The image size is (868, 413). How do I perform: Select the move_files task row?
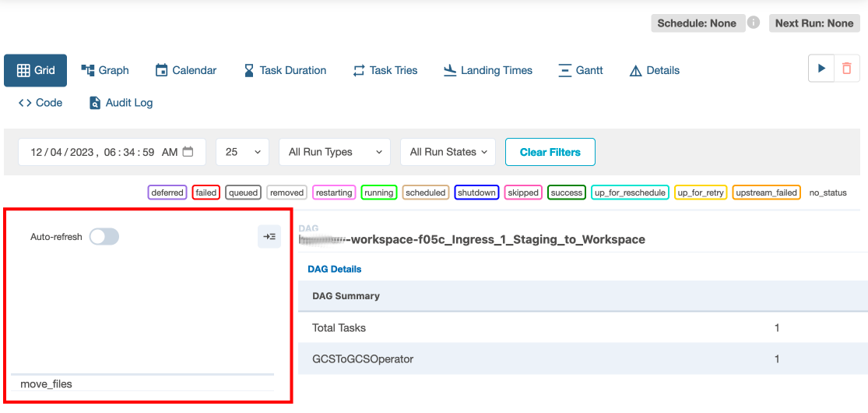[x=142, y=383]
